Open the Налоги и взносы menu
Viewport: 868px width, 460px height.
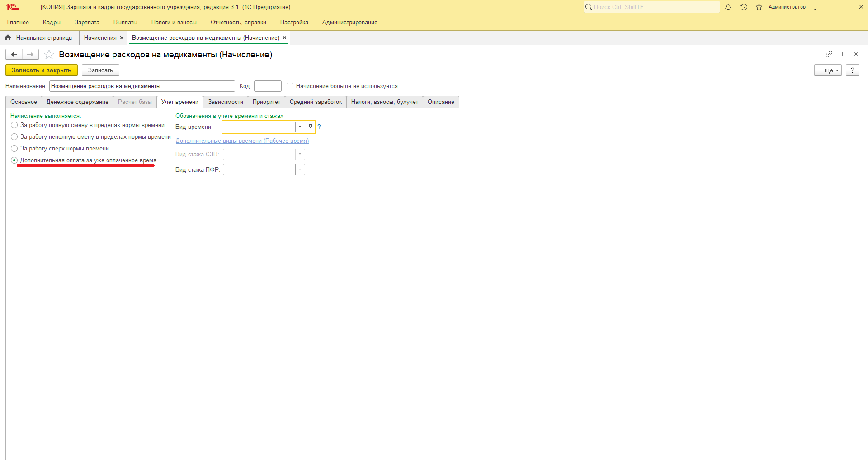point(174,23)
